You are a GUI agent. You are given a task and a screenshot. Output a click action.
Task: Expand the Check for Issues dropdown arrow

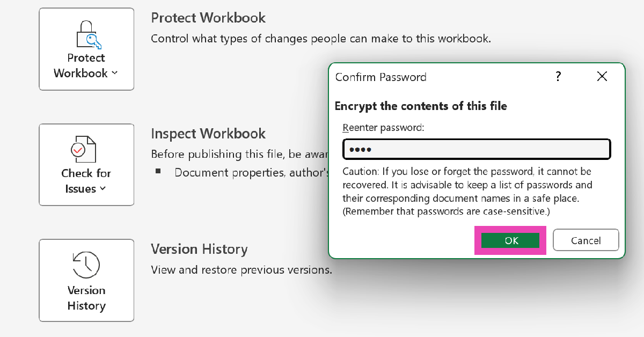103,189
